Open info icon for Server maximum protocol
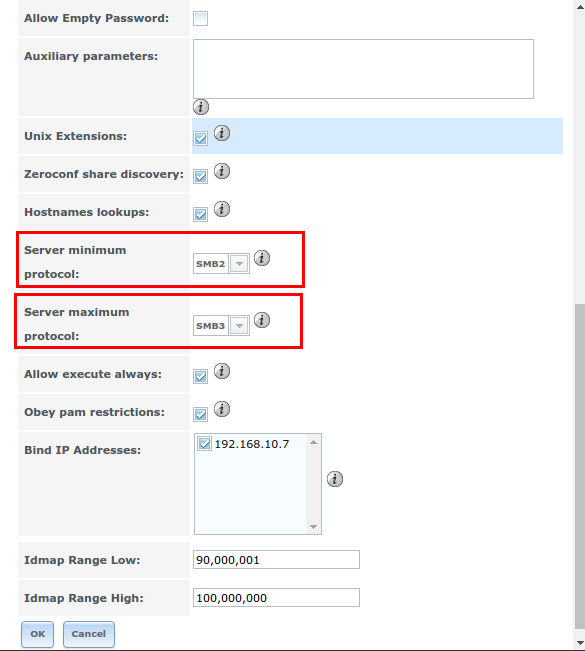Image resolution: width=585 pixels, height=651 pixels. tap(262, 320)
